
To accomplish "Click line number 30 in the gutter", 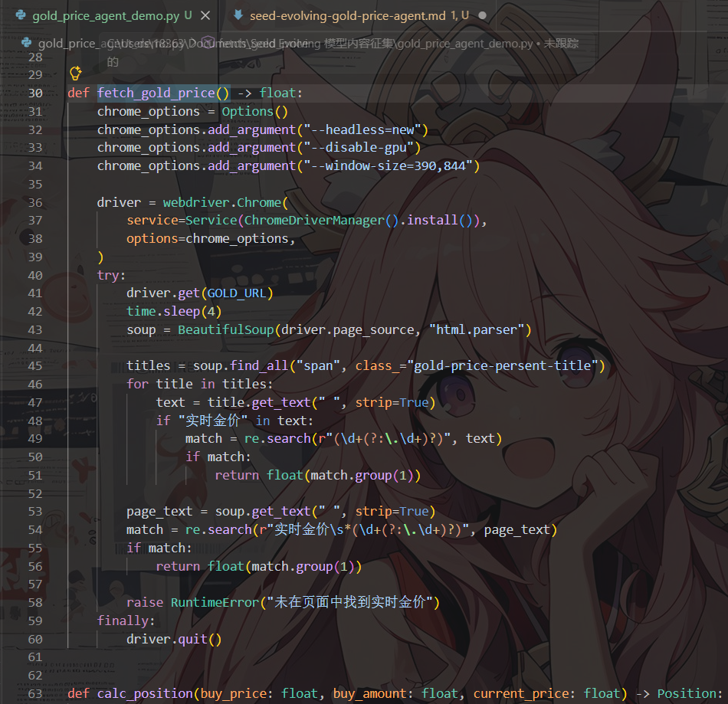I will (x=35, y=93).
